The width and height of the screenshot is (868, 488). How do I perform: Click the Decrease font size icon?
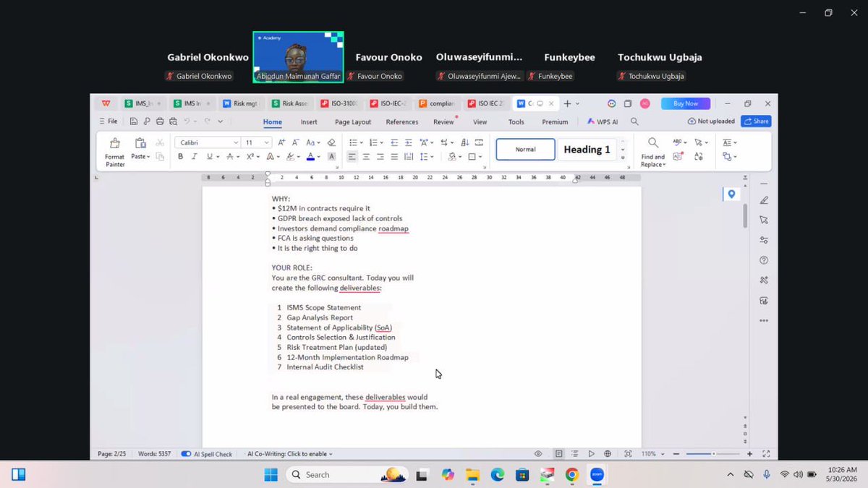pos(296,142)
